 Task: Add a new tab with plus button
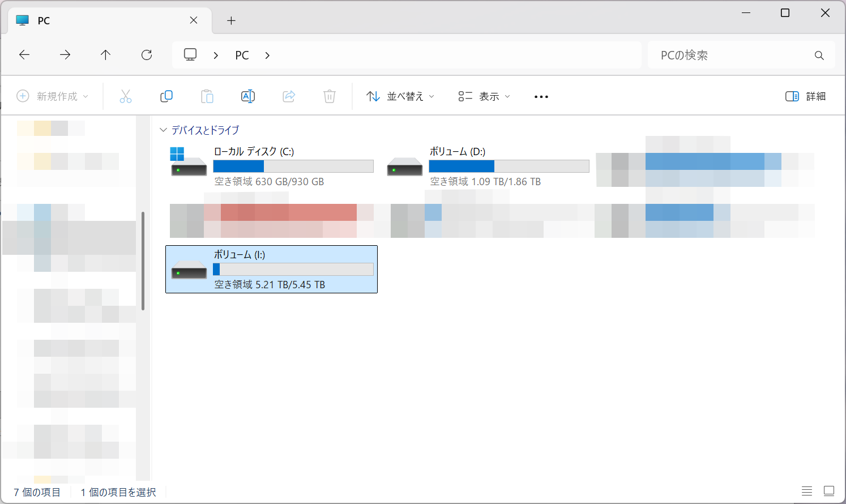click(x=231, y=21)
